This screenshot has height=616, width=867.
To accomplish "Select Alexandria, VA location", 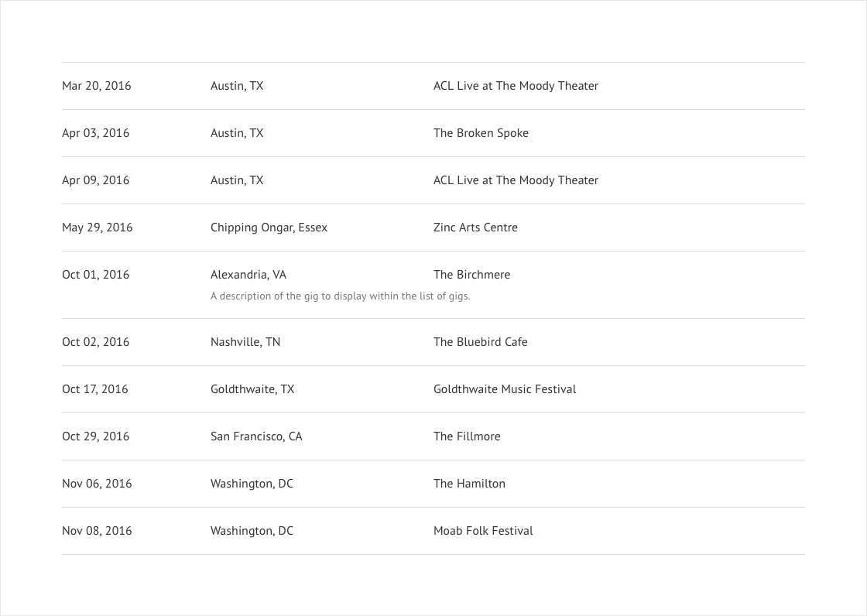I will pos(248,274).
